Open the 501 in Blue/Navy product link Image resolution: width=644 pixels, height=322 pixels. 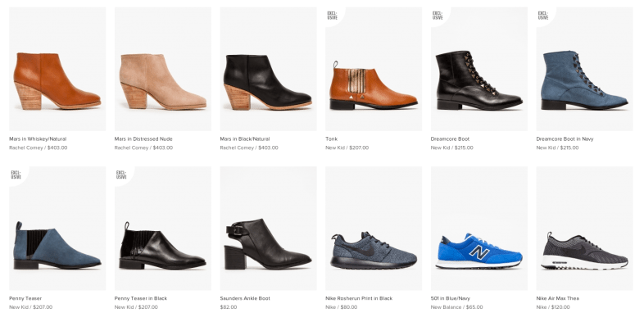point(451,298)
